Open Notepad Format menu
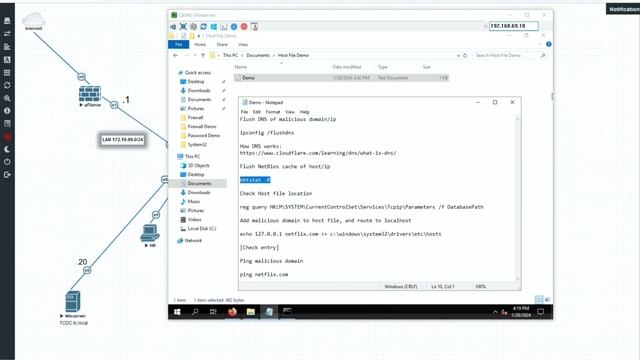The width and height of the screenshot is (640, 360). click(273, 112)
